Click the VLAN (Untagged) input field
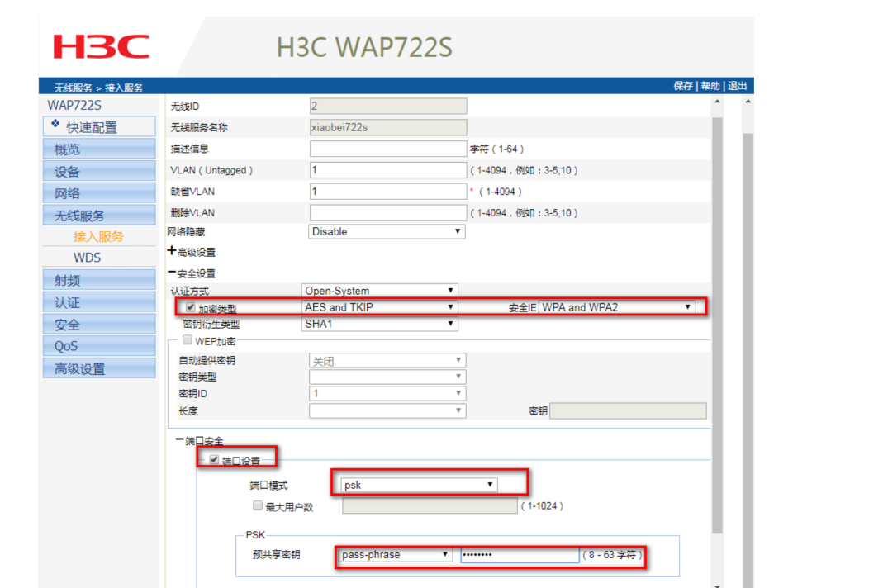883x588 pixels. pos(388,170)
